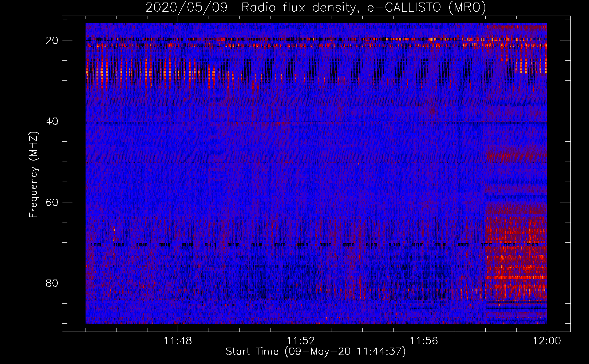Click the 40 MHz frequency tick label
589x364 pixels.
point(52,121)
